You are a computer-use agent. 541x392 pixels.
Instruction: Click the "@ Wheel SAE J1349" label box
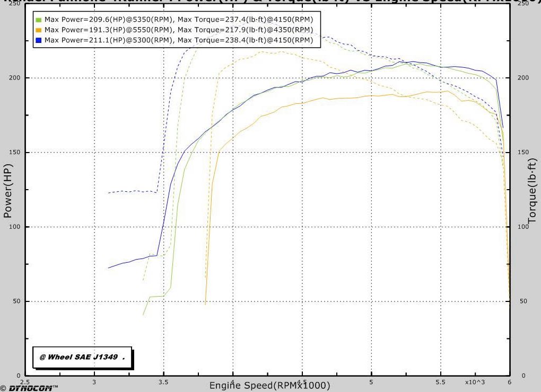[x=82, y=357]
